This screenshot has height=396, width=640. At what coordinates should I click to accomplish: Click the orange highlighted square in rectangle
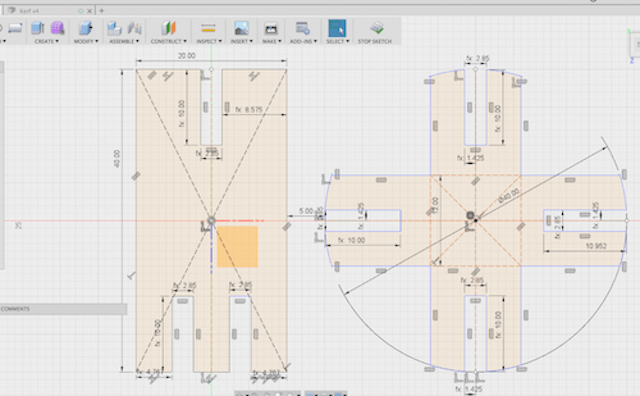pos(238,247)
